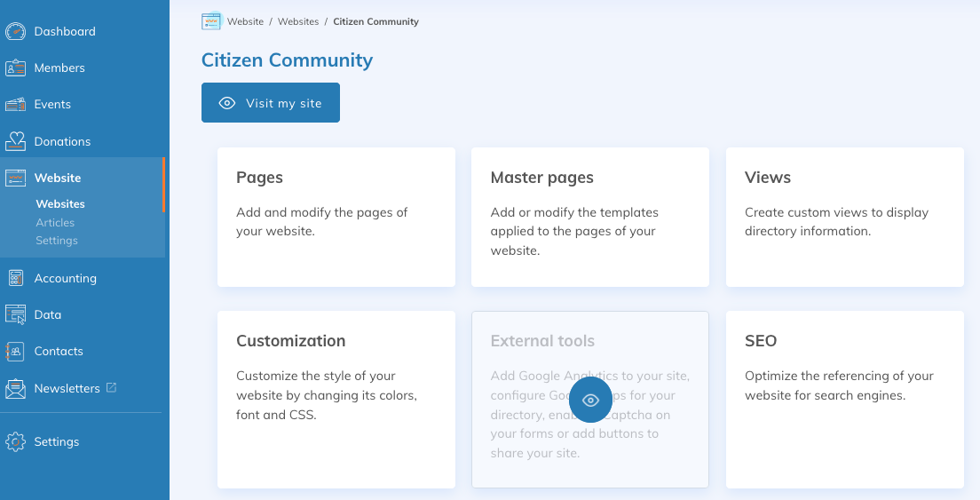The width and height of the screenshot is (980, 500).
Task: Open the SEO card
Action: (x=844, y=399)
